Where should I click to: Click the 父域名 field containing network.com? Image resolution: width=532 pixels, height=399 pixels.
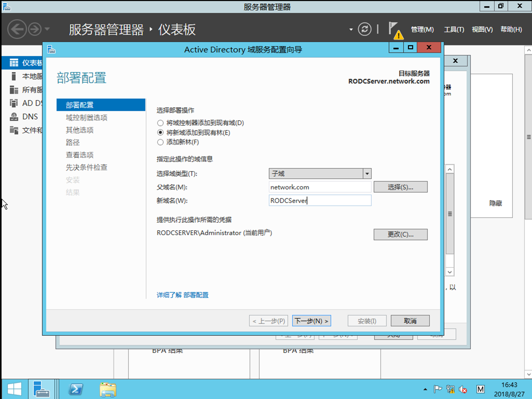[320, 187]
